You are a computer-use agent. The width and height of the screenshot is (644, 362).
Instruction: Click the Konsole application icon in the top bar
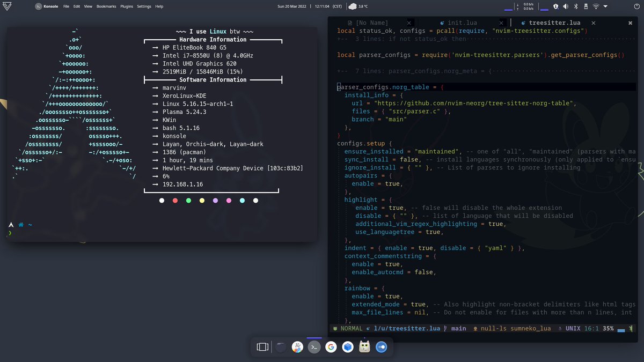click(x=39, y=6)
